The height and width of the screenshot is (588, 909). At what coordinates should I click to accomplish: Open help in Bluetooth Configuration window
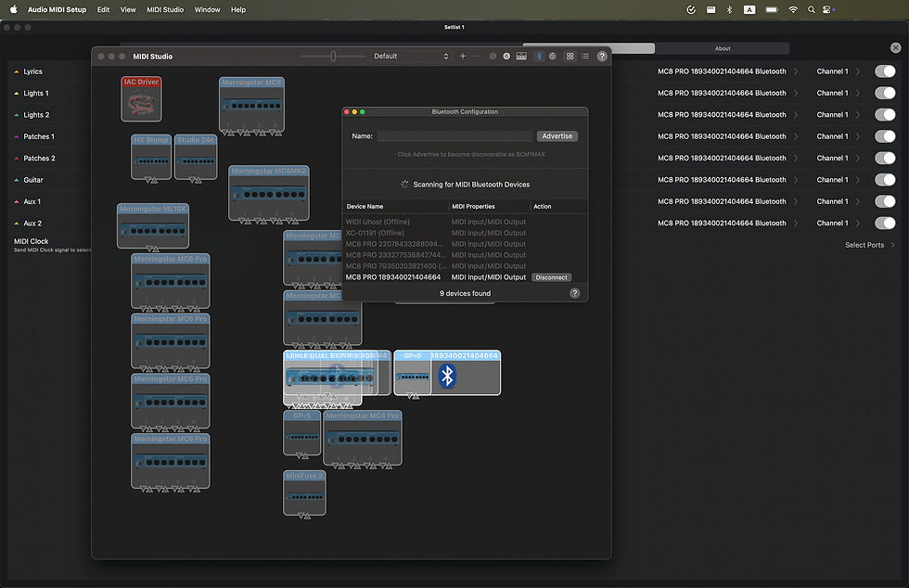coord(574,293)
